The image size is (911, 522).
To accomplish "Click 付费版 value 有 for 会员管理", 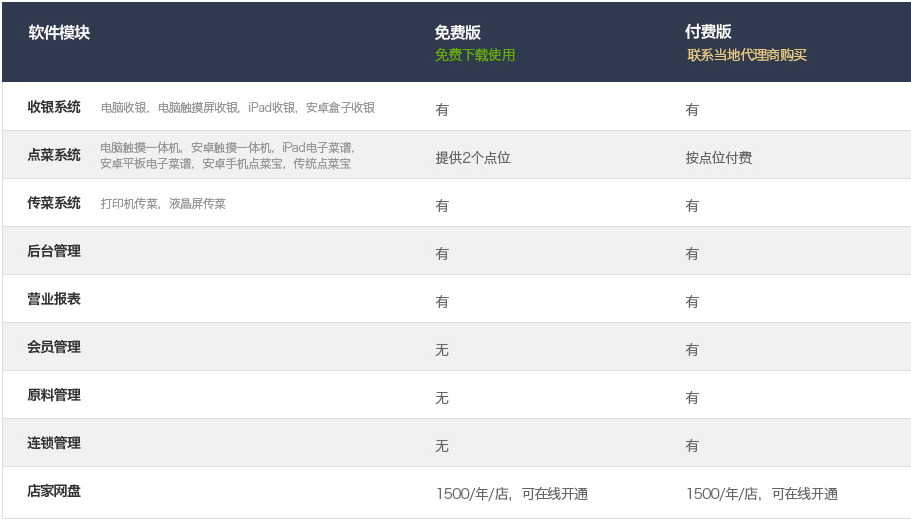I will 692,350.
